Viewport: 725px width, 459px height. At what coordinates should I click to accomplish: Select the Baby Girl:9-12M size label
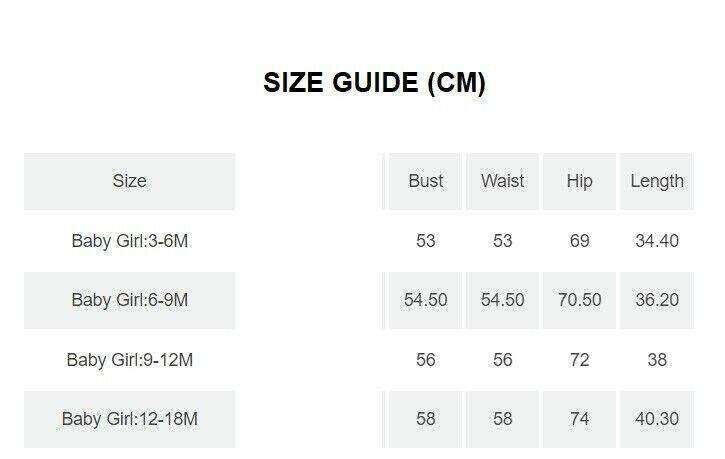(x=129, y=360)
